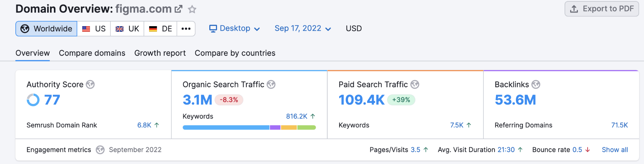Click Show all engagement metrics link
Screen dimensions: 644x164
615,150
